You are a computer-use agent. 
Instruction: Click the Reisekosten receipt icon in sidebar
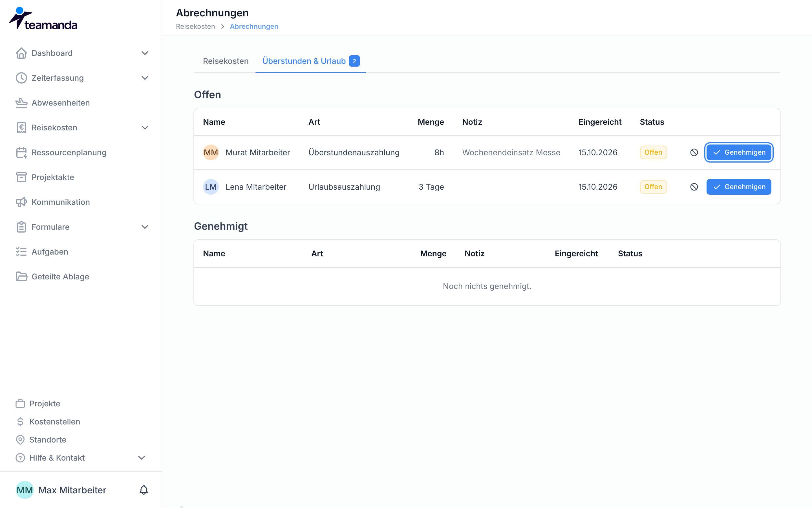tap(21, 128)
